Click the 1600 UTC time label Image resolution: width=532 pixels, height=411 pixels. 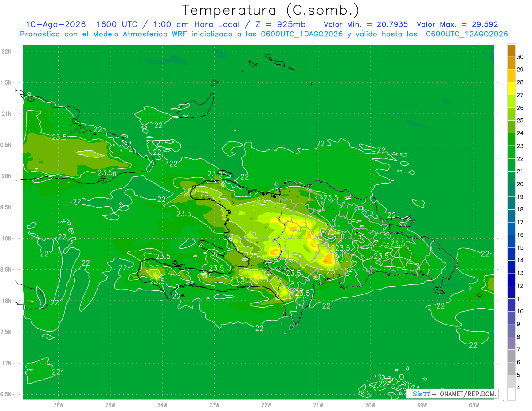click(116, 24)
